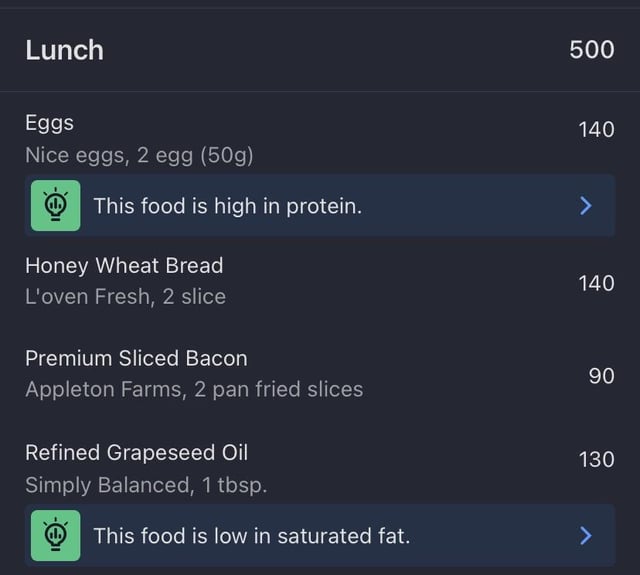The width and height of the screenshot is (640, 575).
Task: Select the Nice eggs, 2 egg (50g) serving line
Action: click(139, 155)
